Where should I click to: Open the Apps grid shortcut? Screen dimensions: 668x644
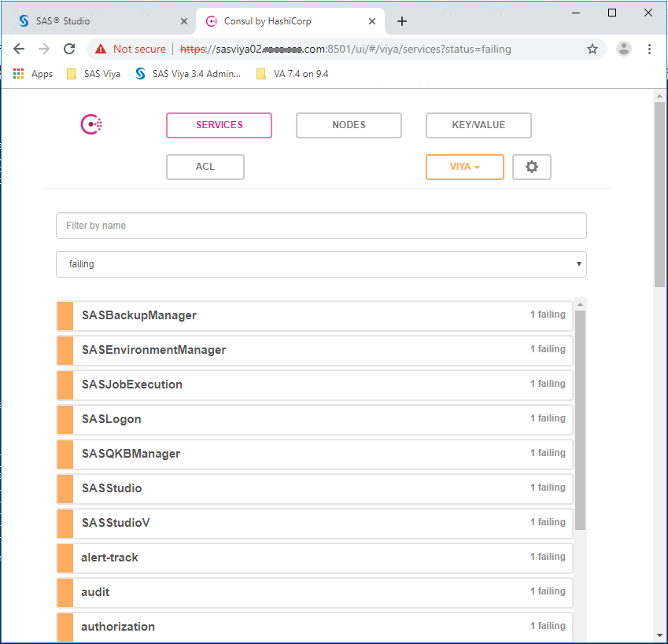tap(33, 74)
